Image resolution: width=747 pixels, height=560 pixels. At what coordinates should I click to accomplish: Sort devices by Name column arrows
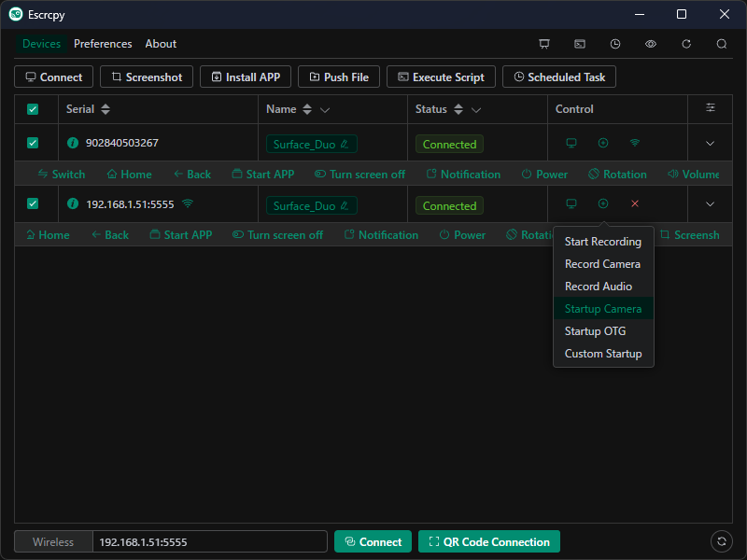[x=307, y=109]
